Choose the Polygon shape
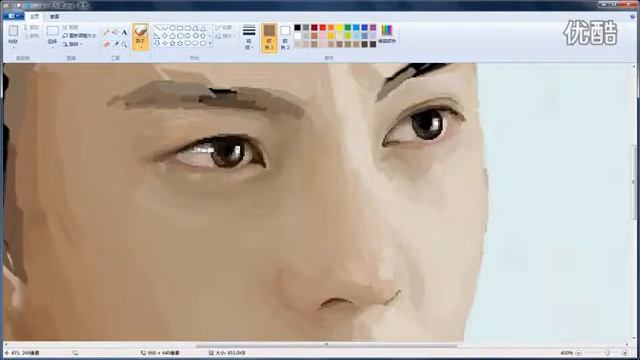The width and height of the screenshot is (640, 360). 196,28
